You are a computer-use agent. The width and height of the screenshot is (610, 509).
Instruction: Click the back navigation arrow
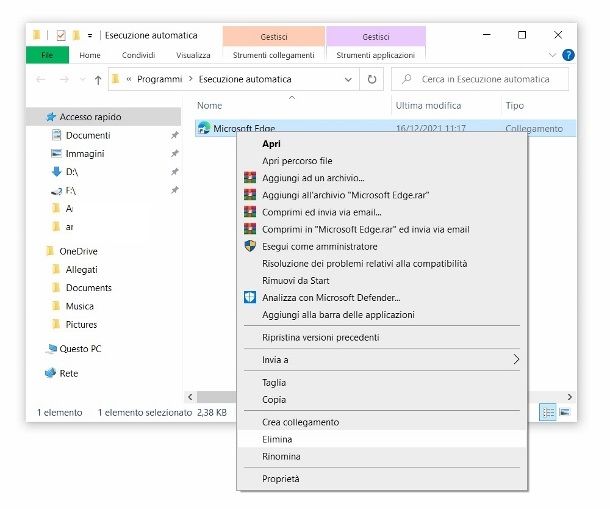click(41, 80)
